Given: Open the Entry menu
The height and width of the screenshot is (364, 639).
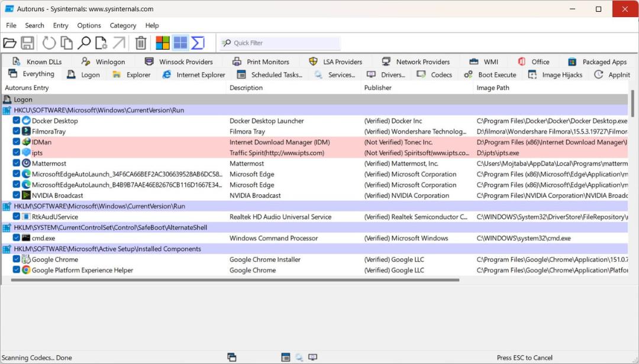Looking at the screenshot, I should 60,25.
